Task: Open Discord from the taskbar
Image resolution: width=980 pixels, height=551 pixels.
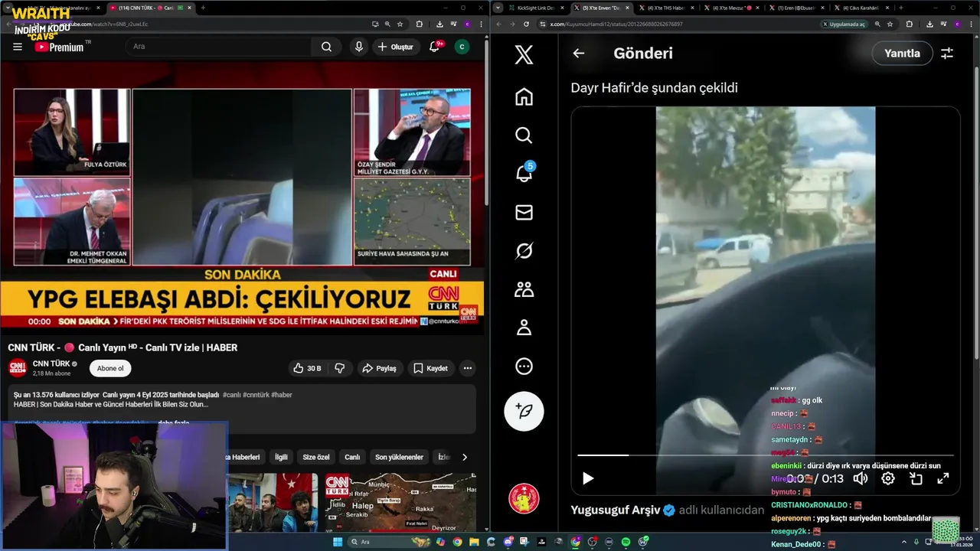Action: coord(508,542)
